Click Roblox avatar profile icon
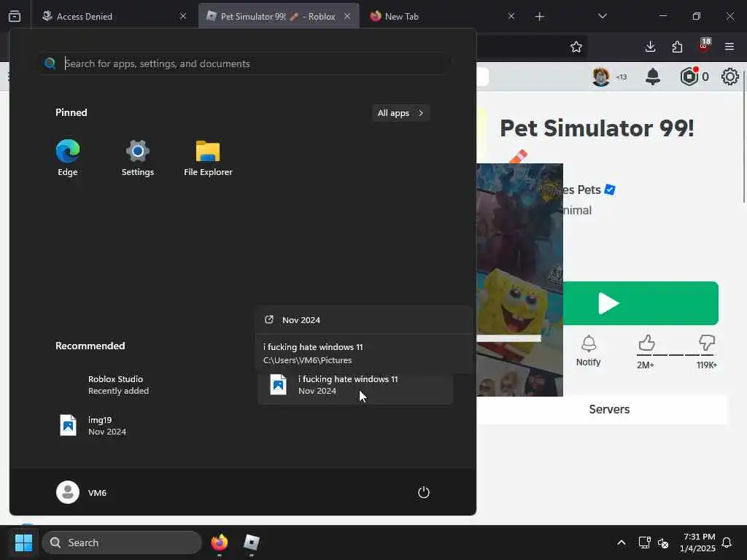The height and width of the screenshot is (560, 747). click(601, 77)
